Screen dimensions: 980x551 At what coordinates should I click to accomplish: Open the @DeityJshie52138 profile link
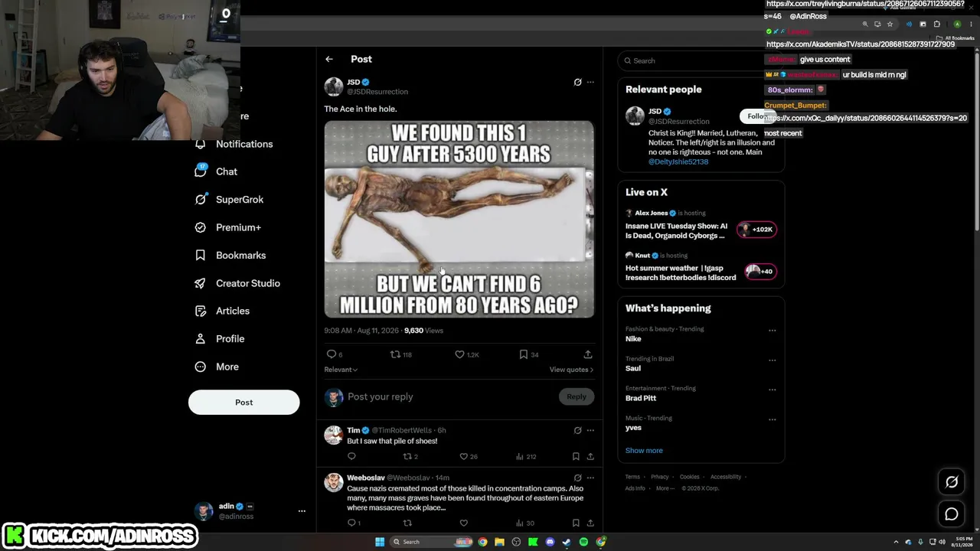tap(678, 162)
